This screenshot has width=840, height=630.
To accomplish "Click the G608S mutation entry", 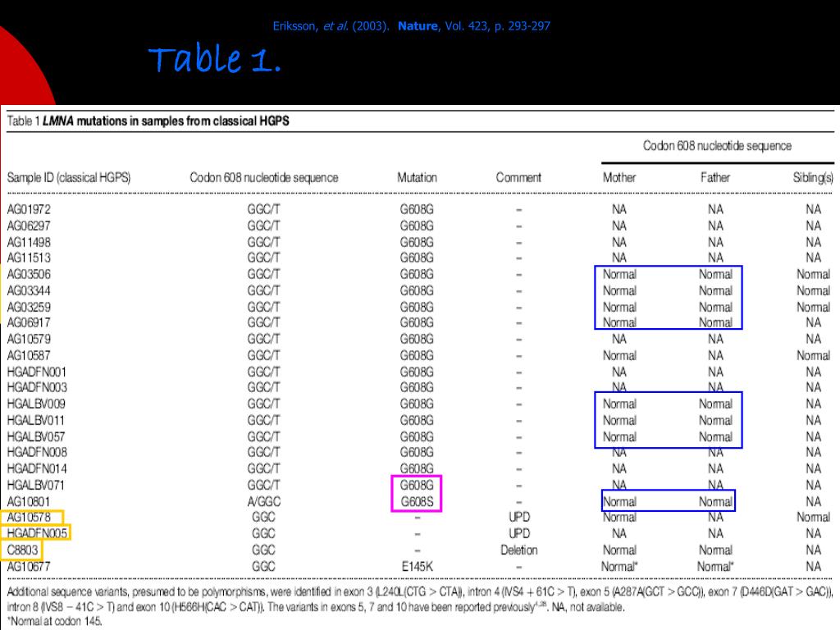I will point(417,502).
